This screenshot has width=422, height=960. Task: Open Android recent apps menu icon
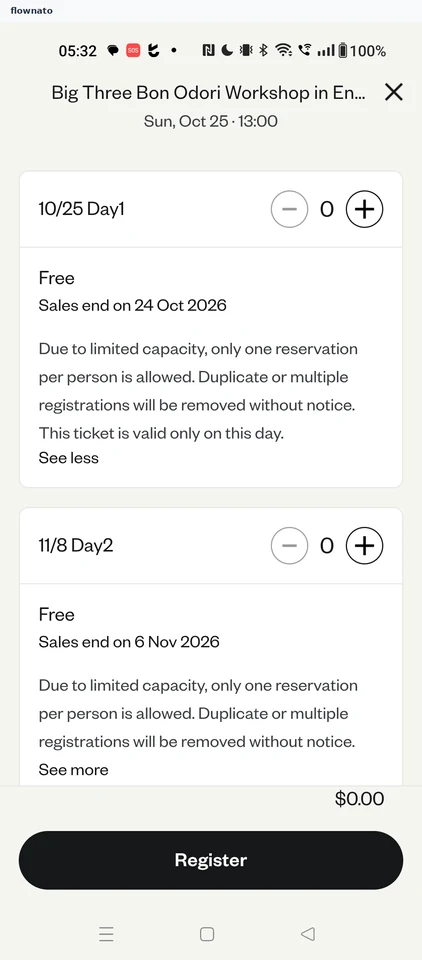[x=107, y=934]
